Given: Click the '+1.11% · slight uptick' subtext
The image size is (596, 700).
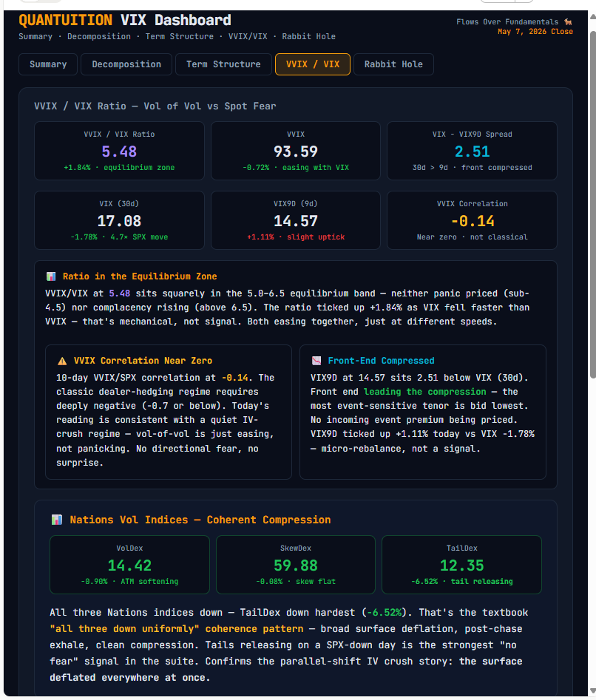Looking at the screenshot, I should (x=296, y=237).
